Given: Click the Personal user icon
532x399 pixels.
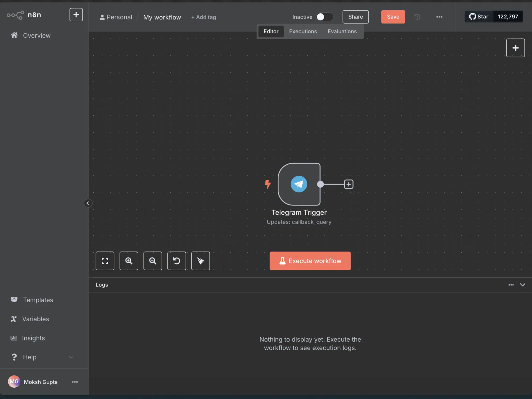Looking at the screenshot, I should tap(102, 17).
